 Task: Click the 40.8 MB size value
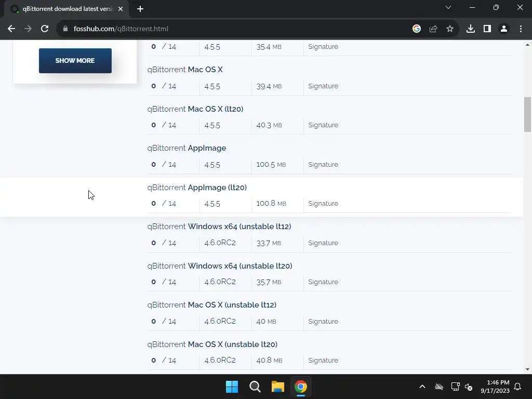click(x=269, y=361)
